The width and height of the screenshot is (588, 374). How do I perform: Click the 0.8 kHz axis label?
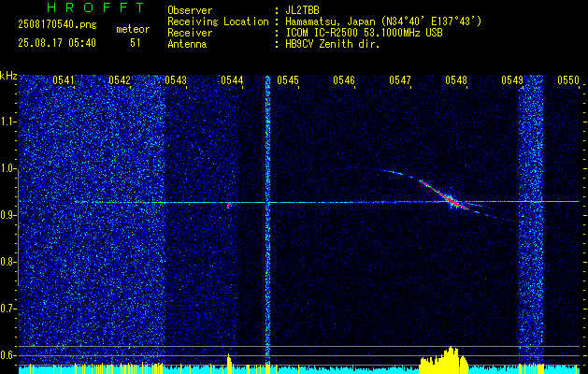(x=8, y=262)
